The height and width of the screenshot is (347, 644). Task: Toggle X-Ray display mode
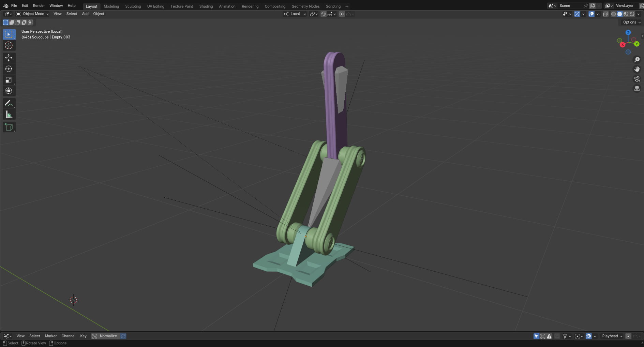pos(605,14)
